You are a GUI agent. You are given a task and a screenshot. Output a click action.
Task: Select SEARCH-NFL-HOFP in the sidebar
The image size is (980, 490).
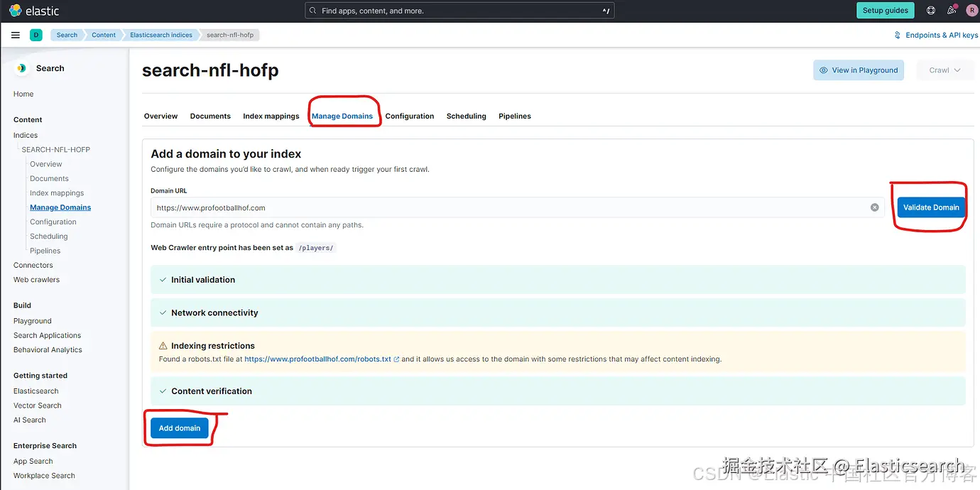56,150
